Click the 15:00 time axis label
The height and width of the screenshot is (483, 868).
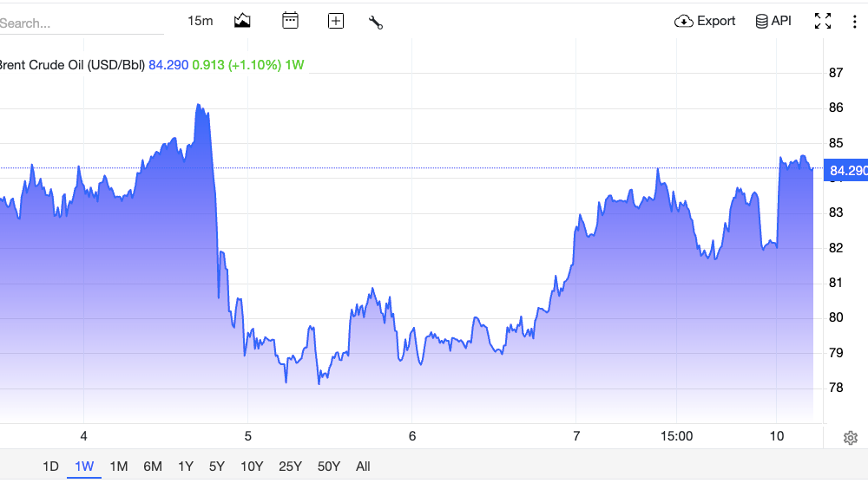click(676, 436)
